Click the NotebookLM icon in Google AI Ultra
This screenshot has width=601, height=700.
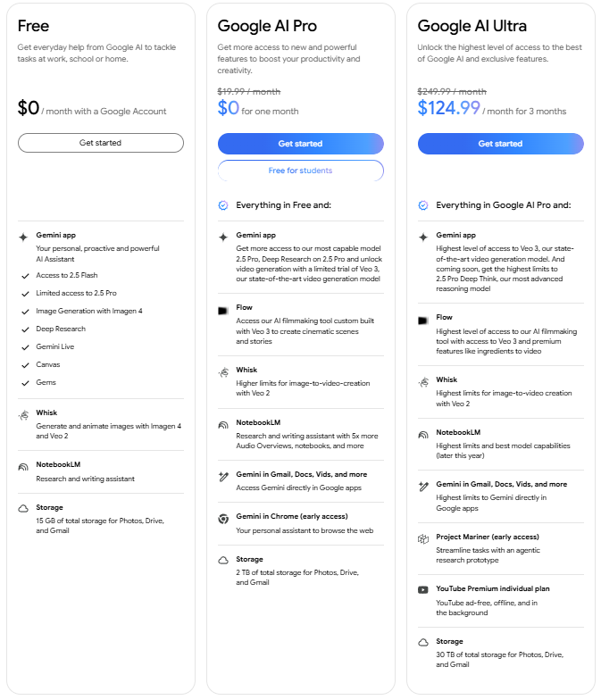423,435
